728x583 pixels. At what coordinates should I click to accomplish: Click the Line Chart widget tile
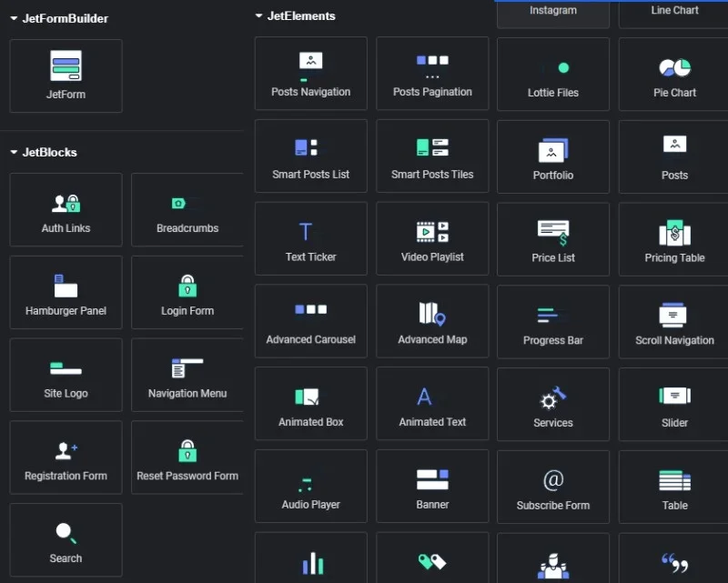[x=674, y=13]
